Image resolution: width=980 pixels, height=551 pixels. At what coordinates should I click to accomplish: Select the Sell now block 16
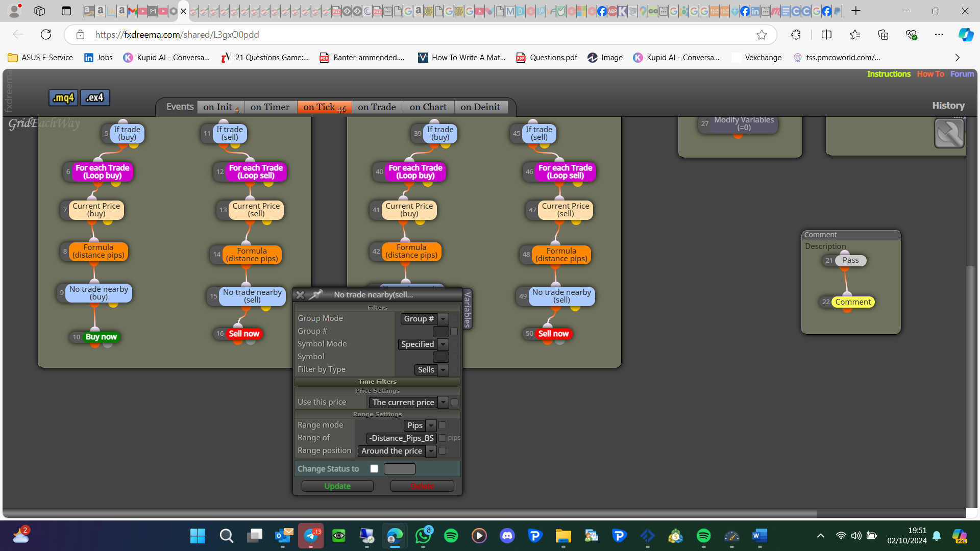pos(244,334)
